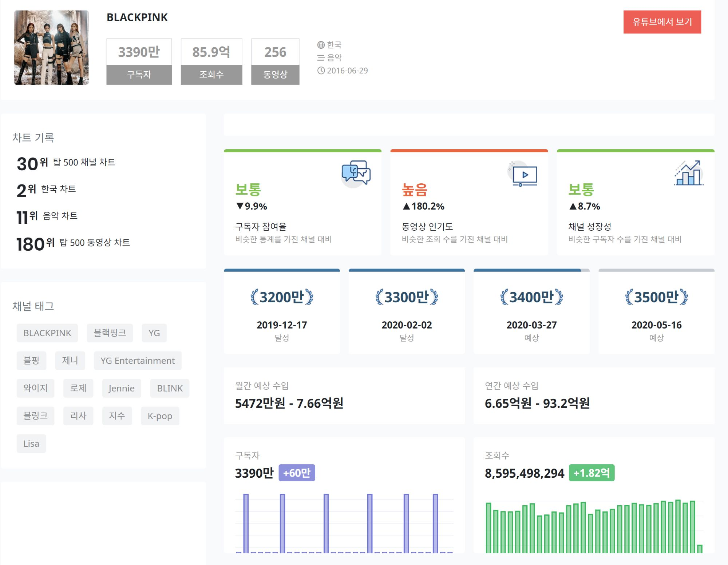Click the 2016-06-29 creation date text

pos(347,71)
